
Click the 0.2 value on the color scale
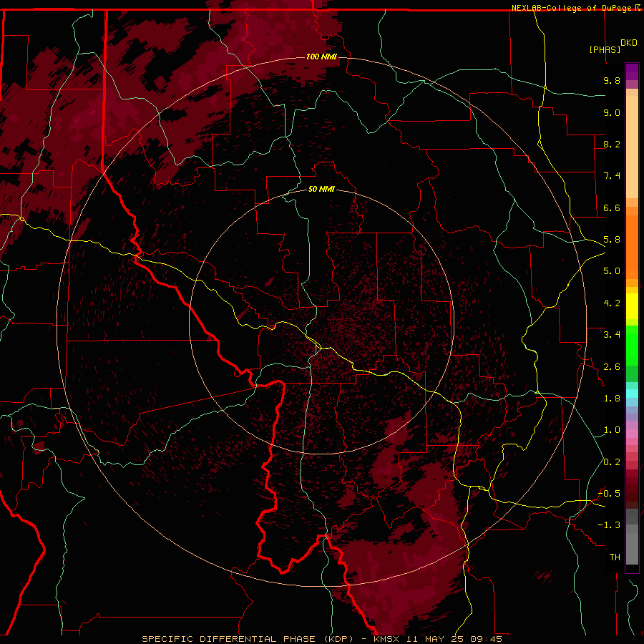click(612, 462)
